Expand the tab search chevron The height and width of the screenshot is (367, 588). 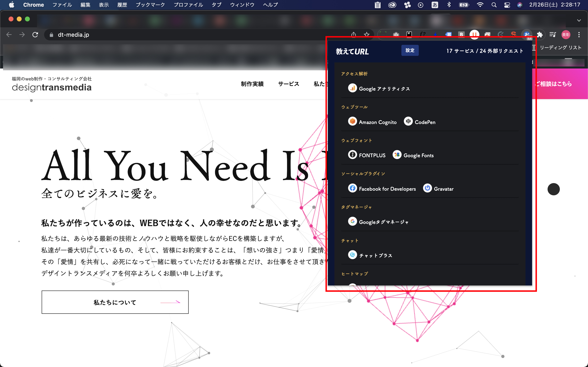(579, 20)
